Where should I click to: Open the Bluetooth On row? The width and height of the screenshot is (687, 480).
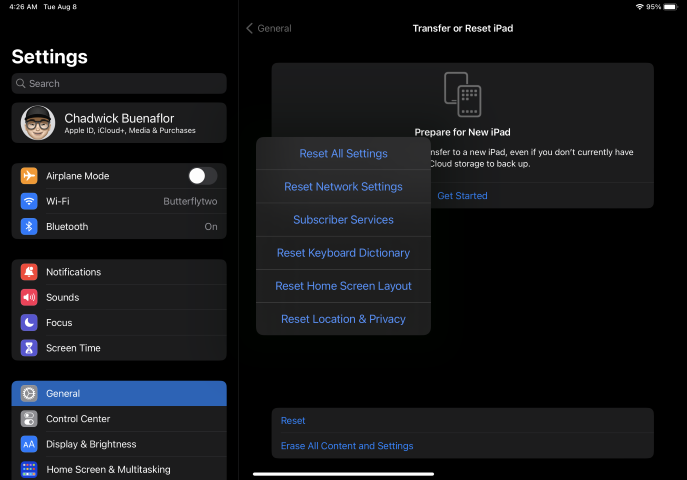coord(119,226)
